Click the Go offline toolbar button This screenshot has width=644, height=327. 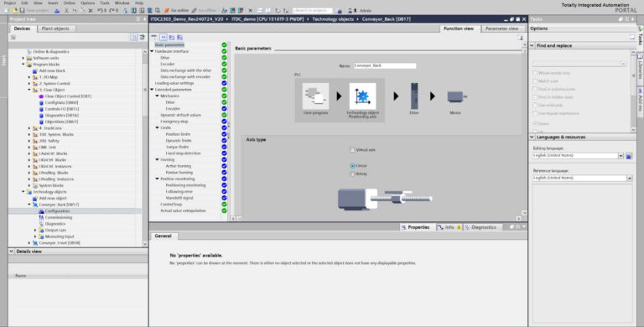[204, 10]
